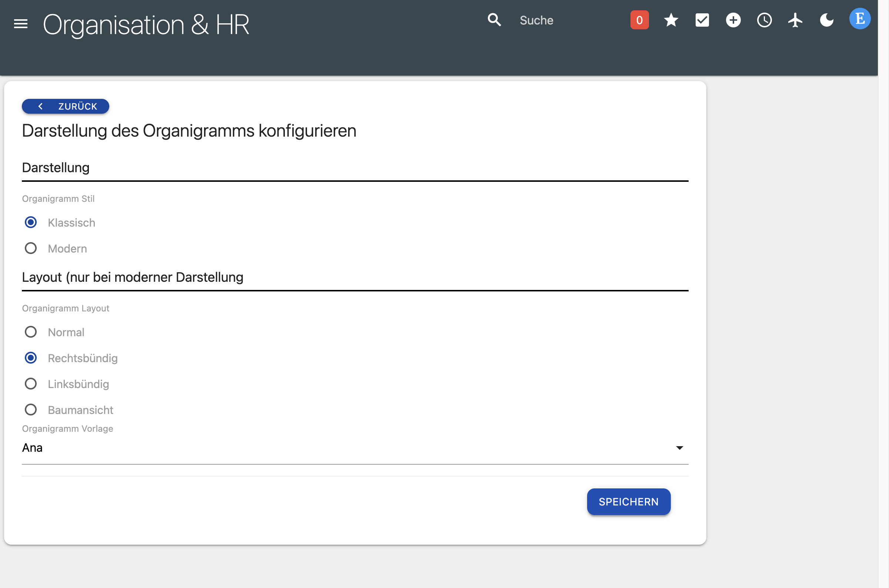Click the Organigramm Layout label
Screen dimensions: 889x588
[x=66, y=308]
